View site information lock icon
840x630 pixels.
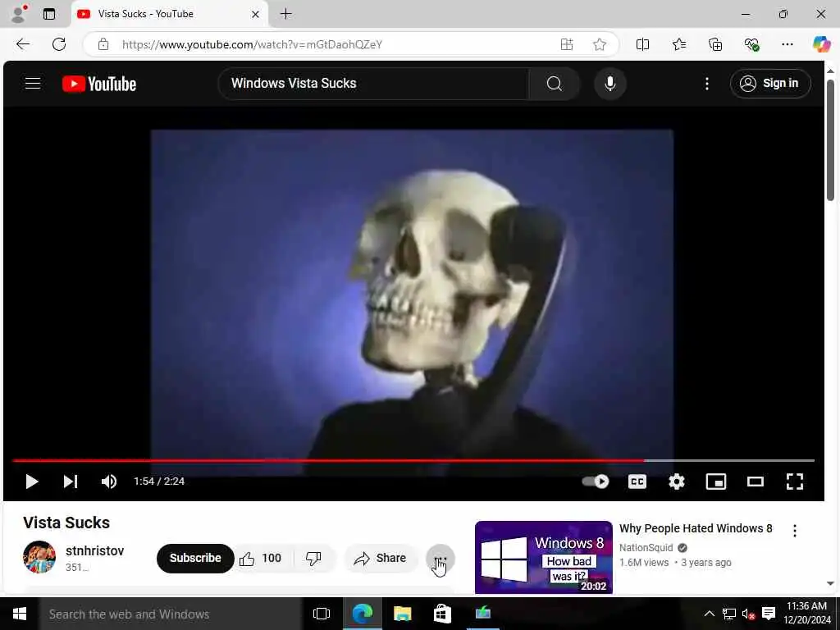[103, 44]
